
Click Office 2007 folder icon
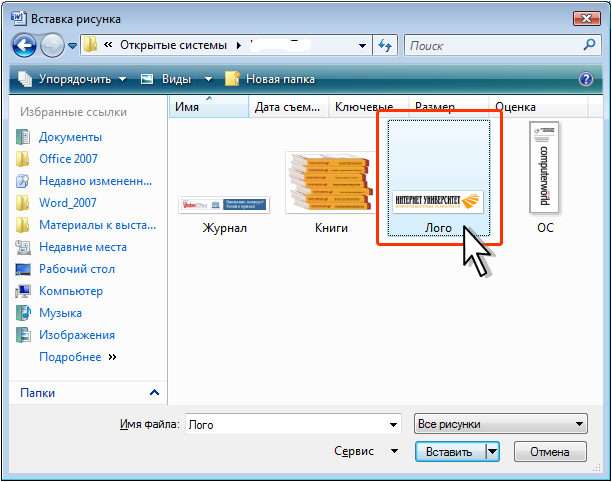[x=23, y=159]
